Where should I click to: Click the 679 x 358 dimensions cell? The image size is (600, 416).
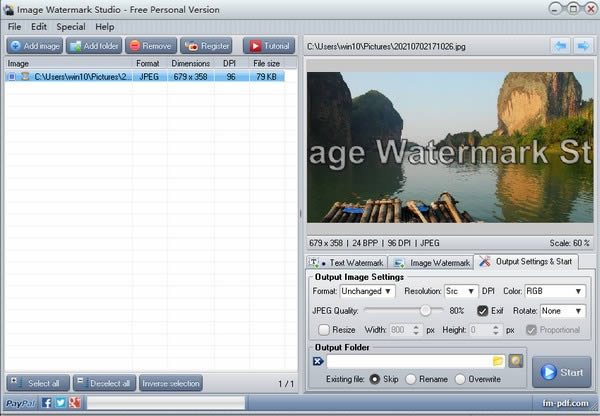(190, 77)
